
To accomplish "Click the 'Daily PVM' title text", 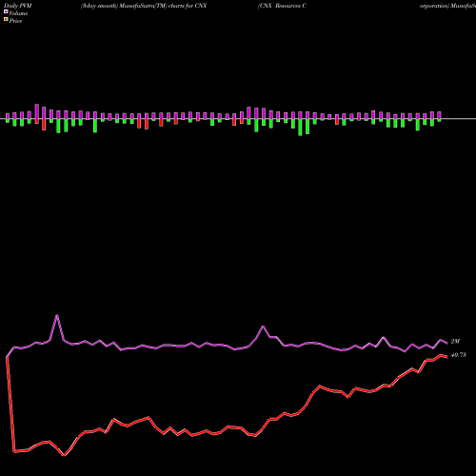I will (x=18, y=6).
